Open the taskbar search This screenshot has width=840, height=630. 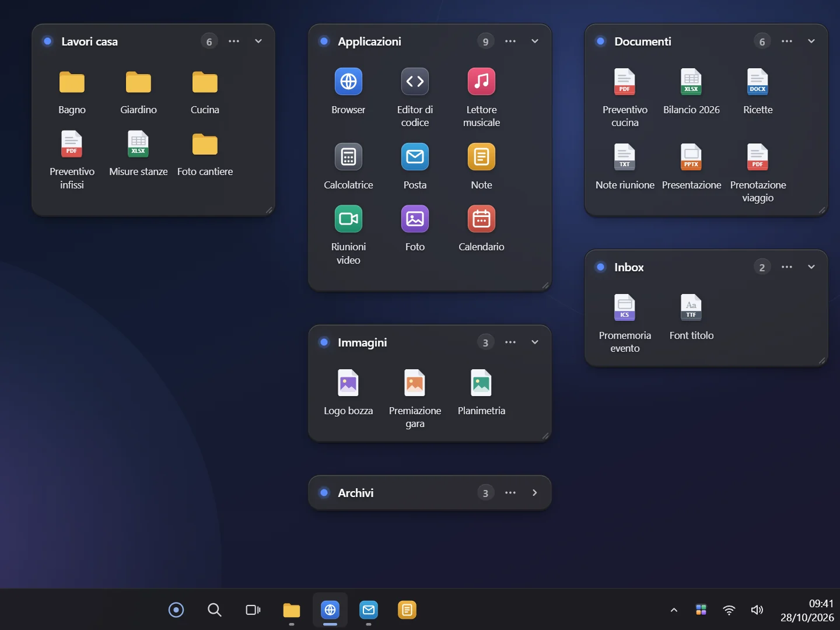(215, 610)
